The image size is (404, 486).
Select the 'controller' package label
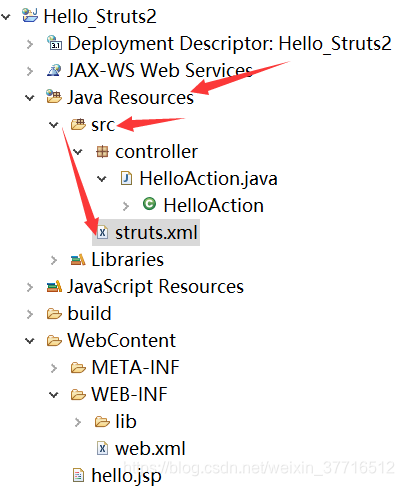(x=156, y=152)
